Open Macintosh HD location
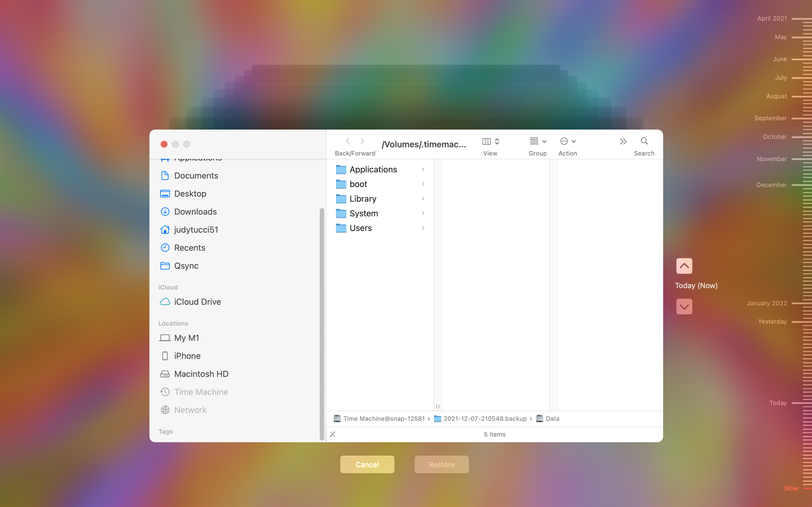Image resolution: width=812 pixels, height=507 pixels. click(x=201, y=374)
